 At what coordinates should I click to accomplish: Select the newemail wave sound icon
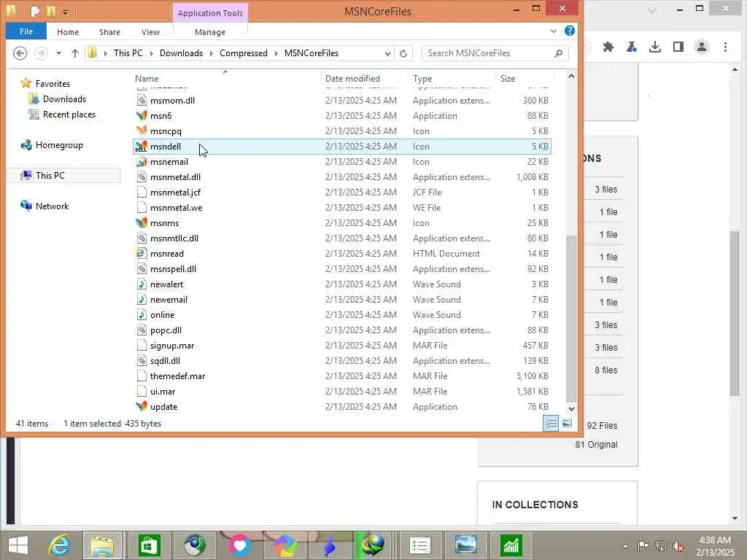point(142,300)
